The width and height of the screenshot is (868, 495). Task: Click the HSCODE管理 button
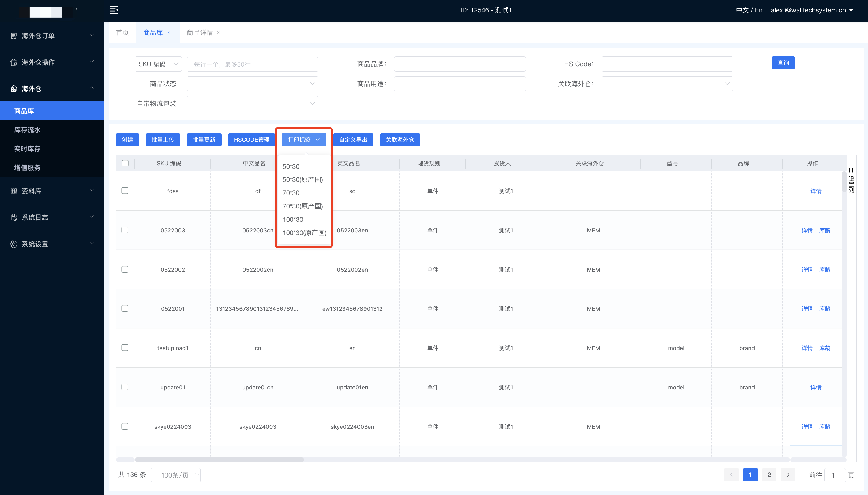pyautogui.click(x=251, y=140)
